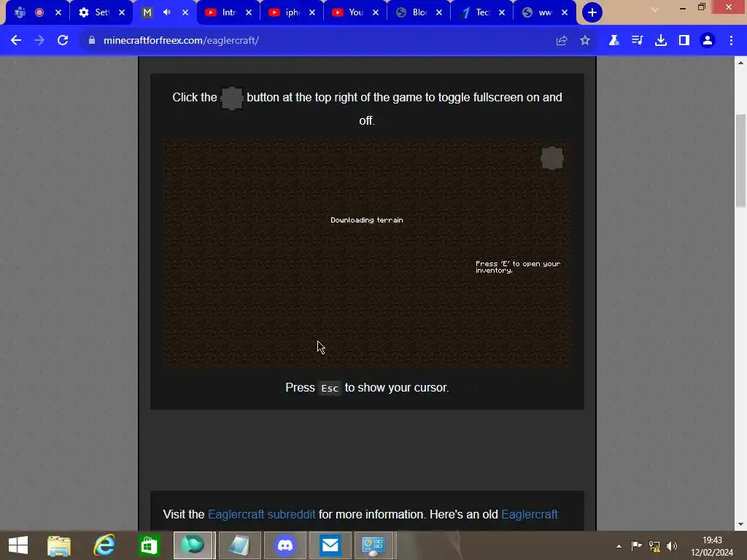747x560 pixels.
Task: Close the 'Tec' tab
Action: pos(502,12)
